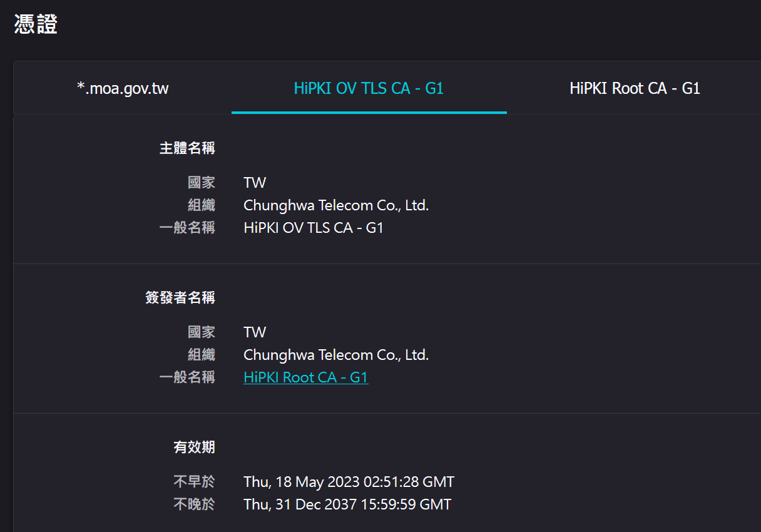Open the HiPKI Root CA - G1 tab
This screenshot has width=761, height=532.
point(635,88)
